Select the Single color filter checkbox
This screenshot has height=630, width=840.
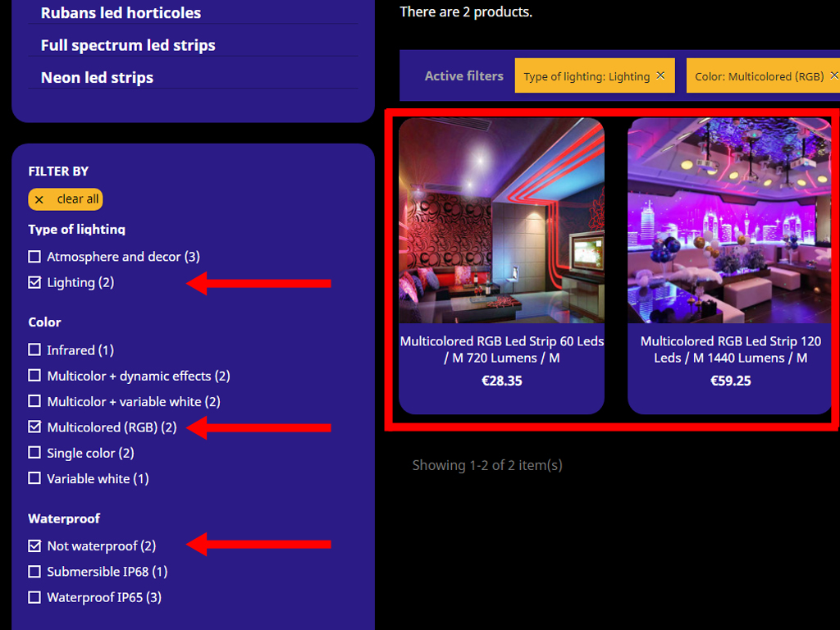coord(34,453)
